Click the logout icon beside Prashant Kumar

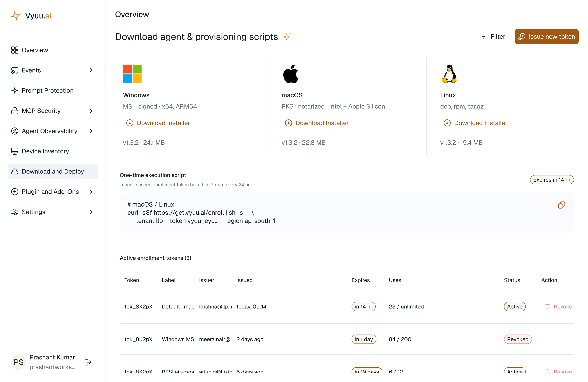(x=88, y=362)
